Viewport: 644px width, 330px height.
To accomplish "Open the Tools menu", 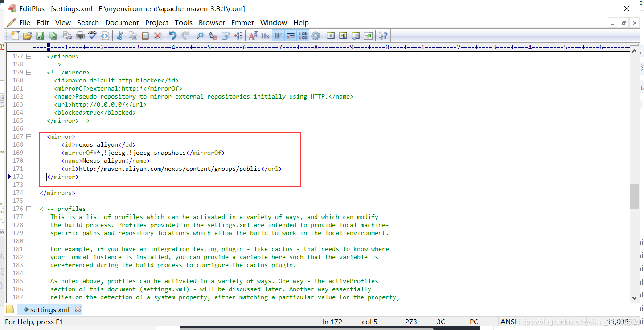I will pyautogui.click(x=184, y=22).
